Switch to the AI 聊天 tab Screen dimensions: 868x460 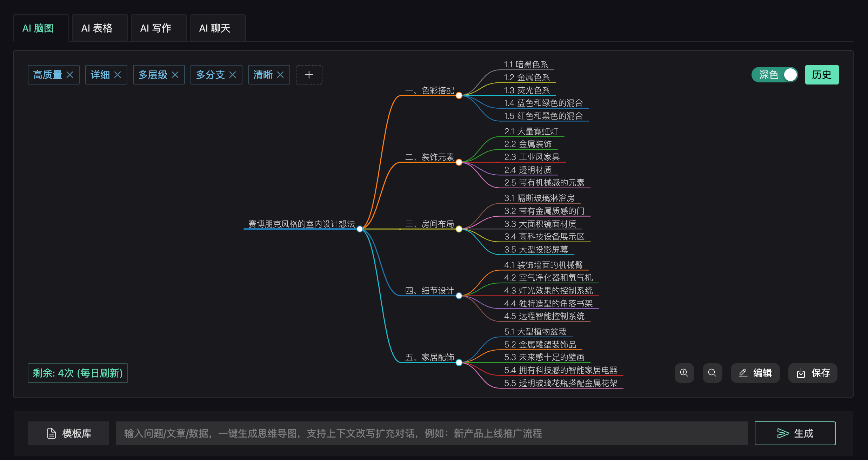[218, 28]
